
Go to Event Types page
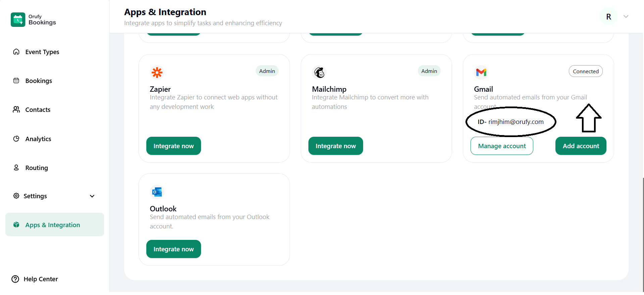42,52
